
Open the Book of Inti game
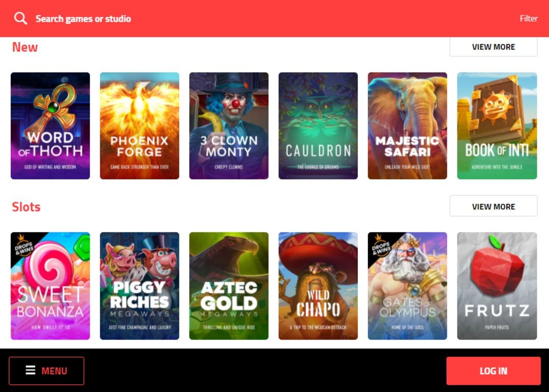pos(497,126)
